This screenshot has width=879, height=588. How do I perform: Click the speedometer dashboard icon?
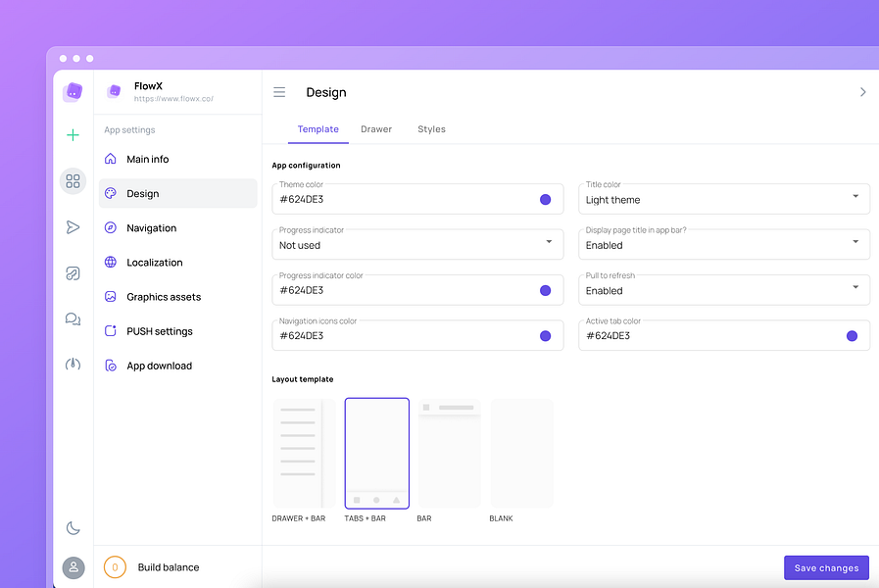click(x=73, y=365)
